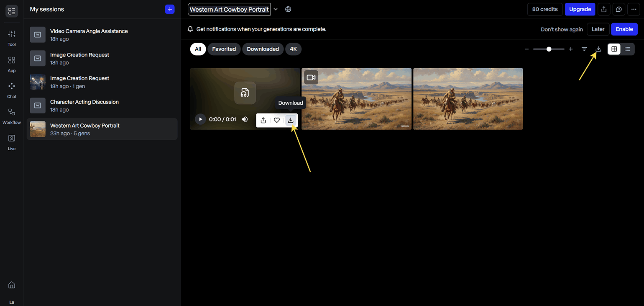Click the home icon in sidebar
The height and width of the screenshot is (306, 644).
12,285
